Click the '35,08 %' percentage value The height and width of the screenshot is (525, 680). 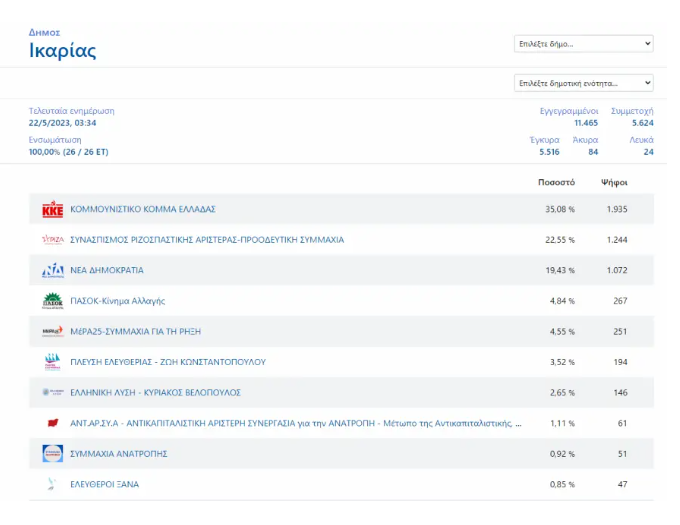560,209
